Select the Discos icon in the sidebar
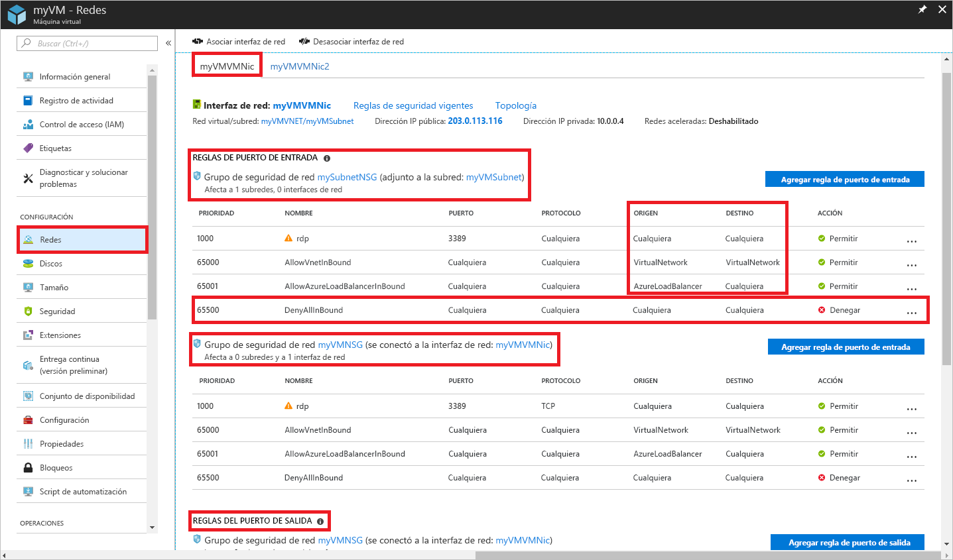The image size is (953, 560). pos(29,262)
